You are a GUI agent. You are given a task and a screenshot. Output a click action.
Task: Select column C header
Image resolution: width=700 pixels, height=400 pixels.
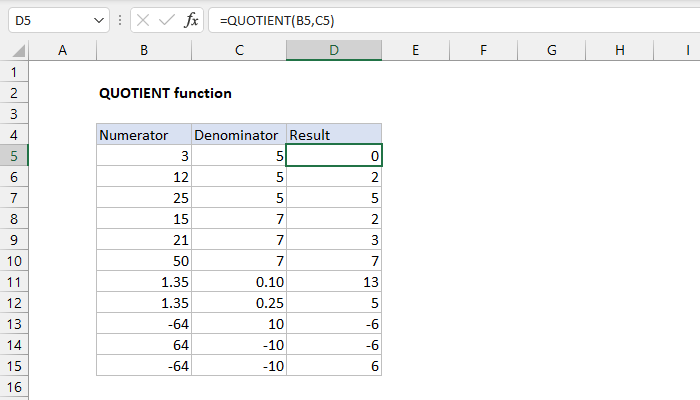[x=239, y=50]
